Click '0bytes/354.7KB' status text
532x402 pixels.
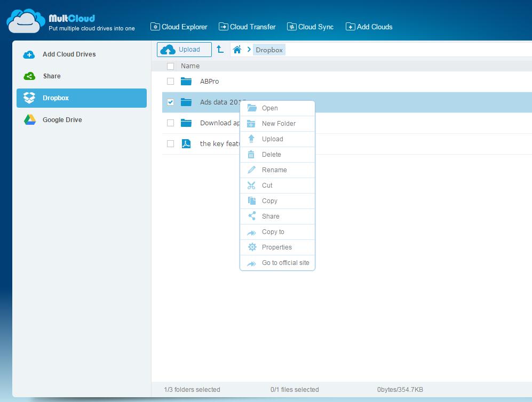coord(400,389)
